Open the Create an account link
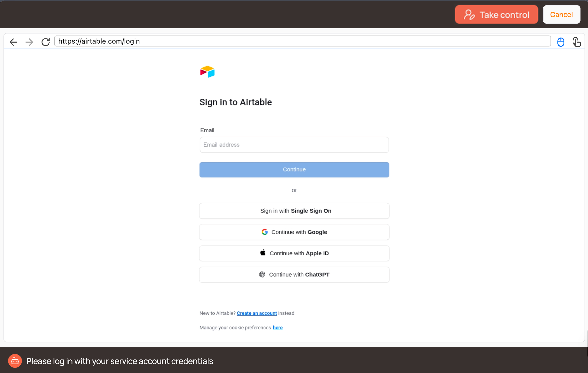The width and height of the screenshot is (588, 373). point(257,313)
